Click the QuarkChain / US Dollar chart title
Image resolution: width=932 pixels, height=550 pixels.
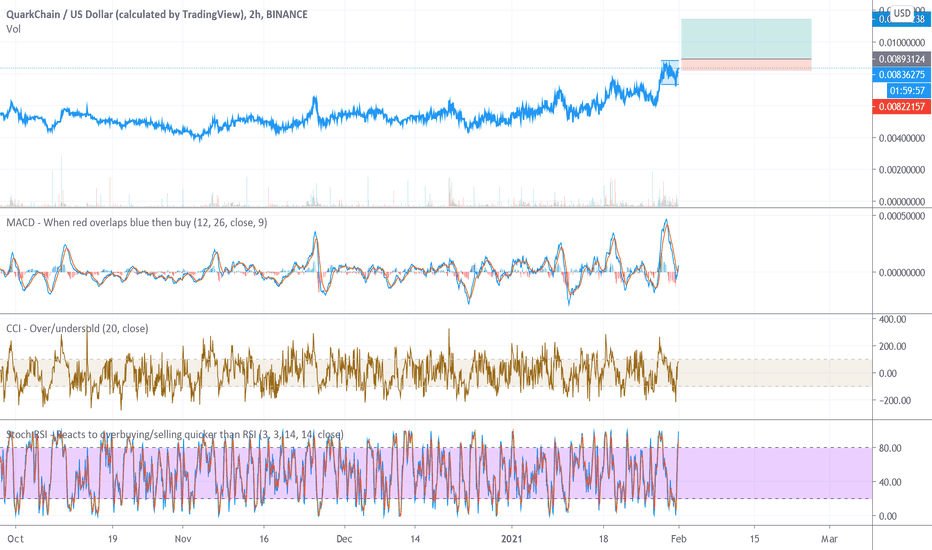coord(157,14)
